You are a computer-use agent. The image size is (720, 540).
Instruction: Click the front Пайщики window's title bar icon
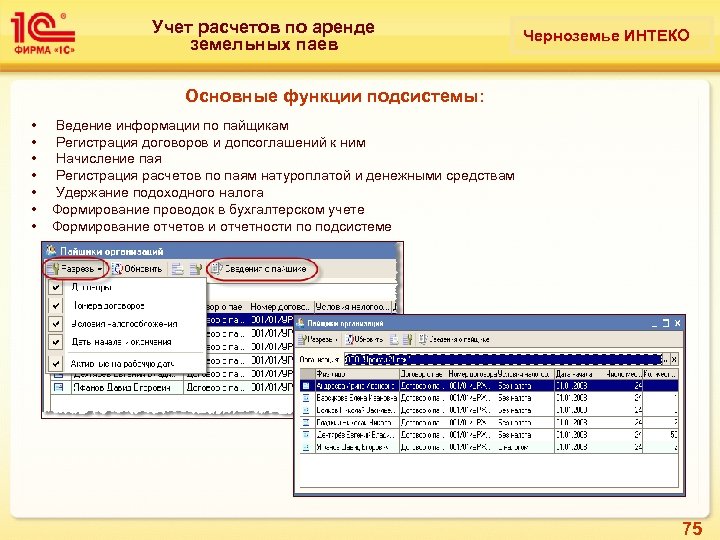301,323
